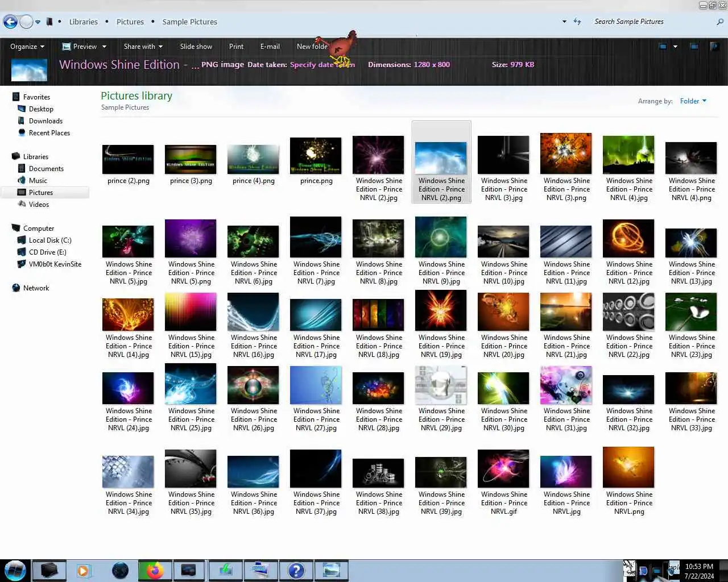Image resolution: width=728 pixels, height=582 pixels.
Task: Click the search magnifier icon
Action: click(x=720, y=22)
